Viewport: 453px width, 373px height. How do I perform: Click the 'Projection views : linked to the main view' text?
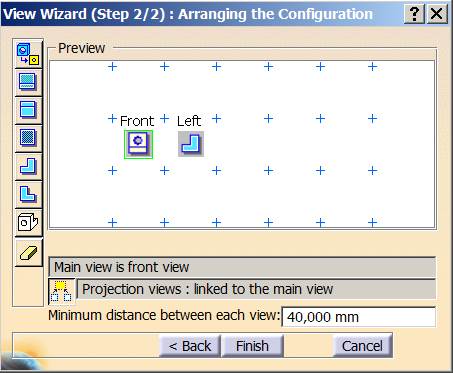tap(207, 289)
